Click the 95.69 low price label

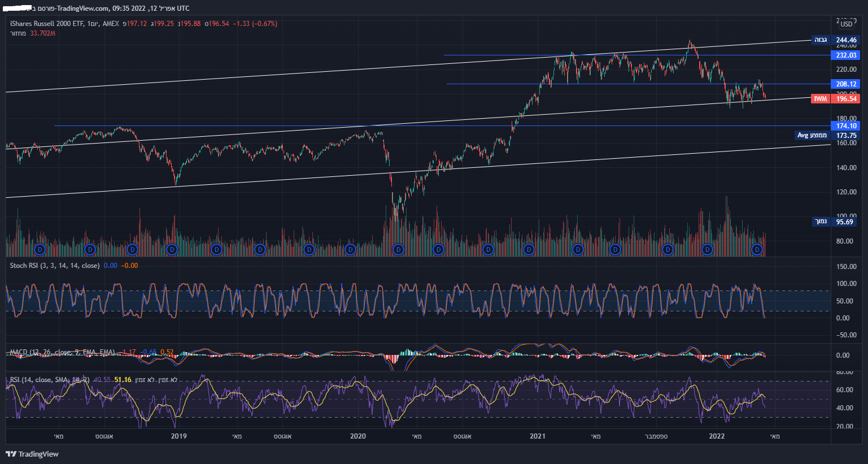(845, 222)
